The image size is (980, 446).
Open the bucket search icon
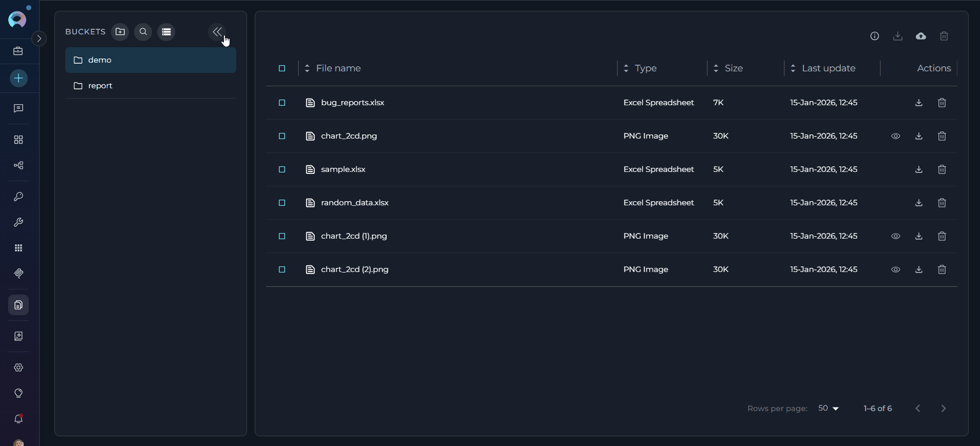click(143, 32)
